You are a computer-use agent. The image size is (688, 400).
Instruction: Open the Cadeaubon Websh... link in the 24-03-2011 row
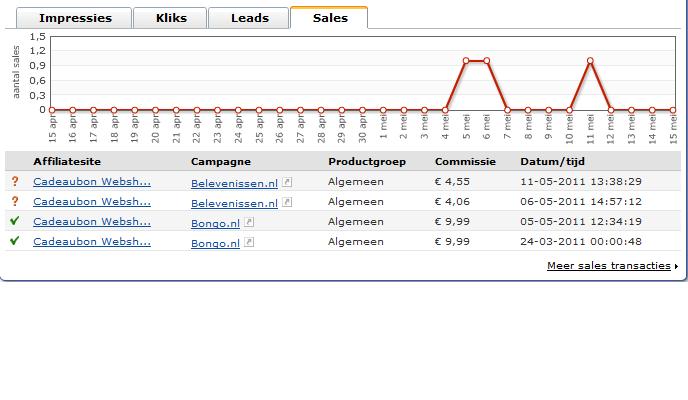tap(92, 242)
